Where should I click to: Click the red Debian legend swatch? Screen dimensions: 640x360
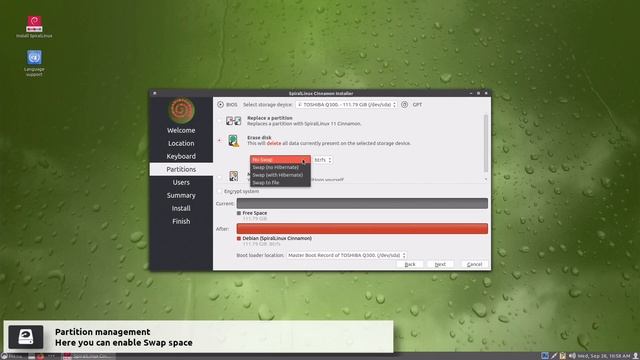pyautogui.click(x=239, y=238)
